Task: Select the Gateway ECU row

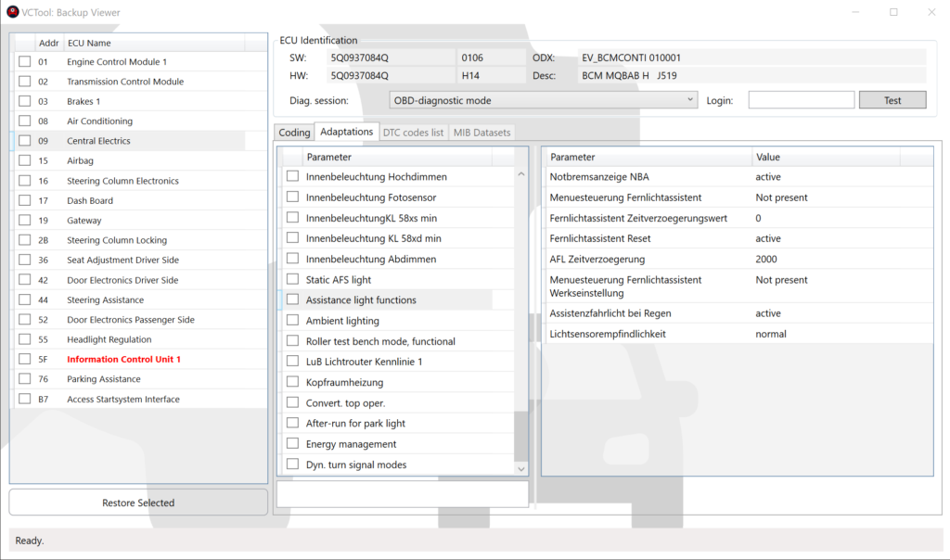Action: point(84,221)
